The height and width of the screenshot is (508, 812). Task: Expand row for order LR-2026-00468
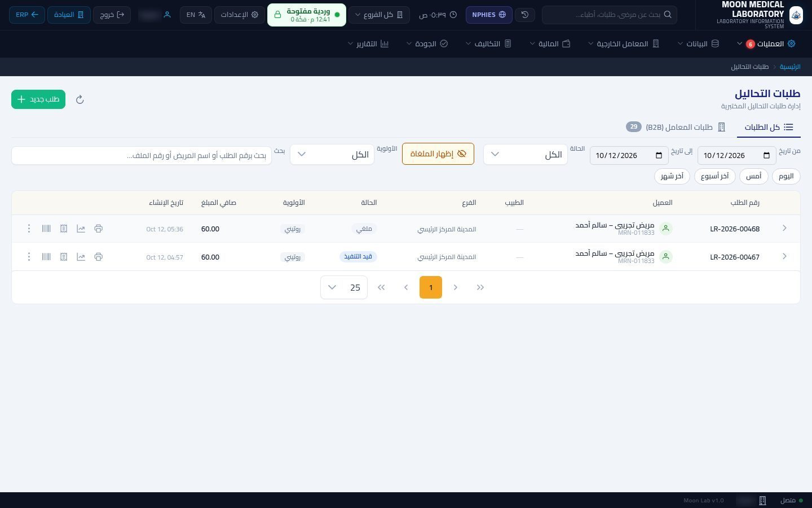click(x=784, y=229)
